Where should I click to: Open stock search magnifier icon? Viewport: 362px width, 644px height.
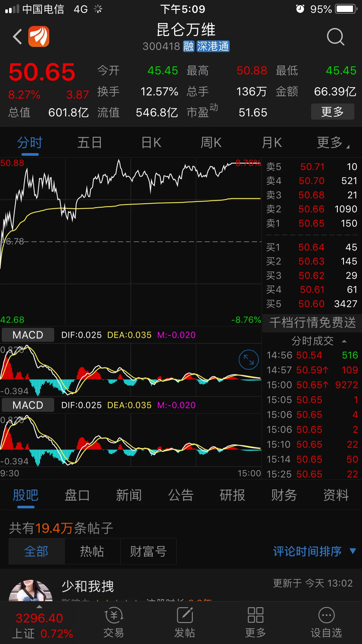(335, 37)
